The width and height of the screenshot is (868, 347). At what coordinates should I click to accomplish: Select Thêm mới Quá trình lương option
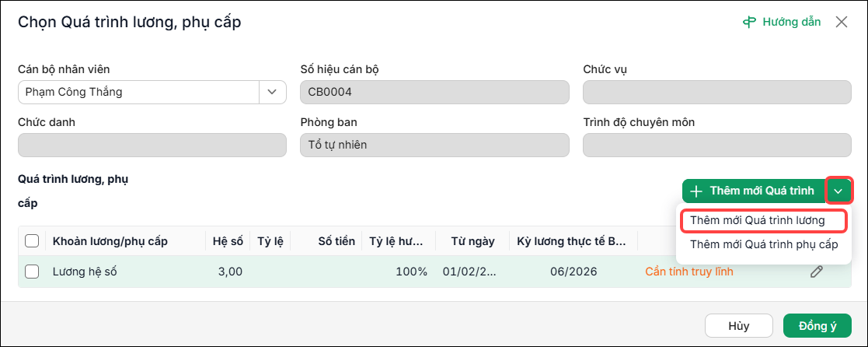click(758, 221)
